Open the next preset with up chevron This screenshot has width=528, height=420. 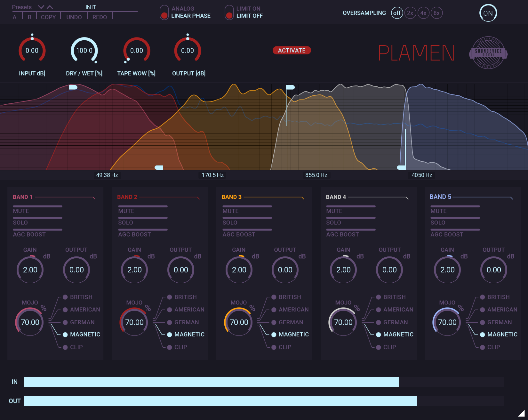50,7
